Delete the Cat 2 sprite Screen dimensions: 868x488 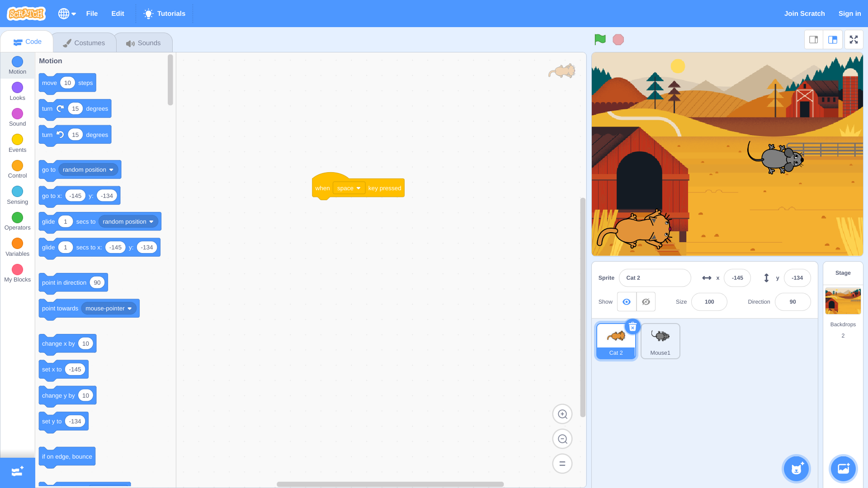click(632, 327)
